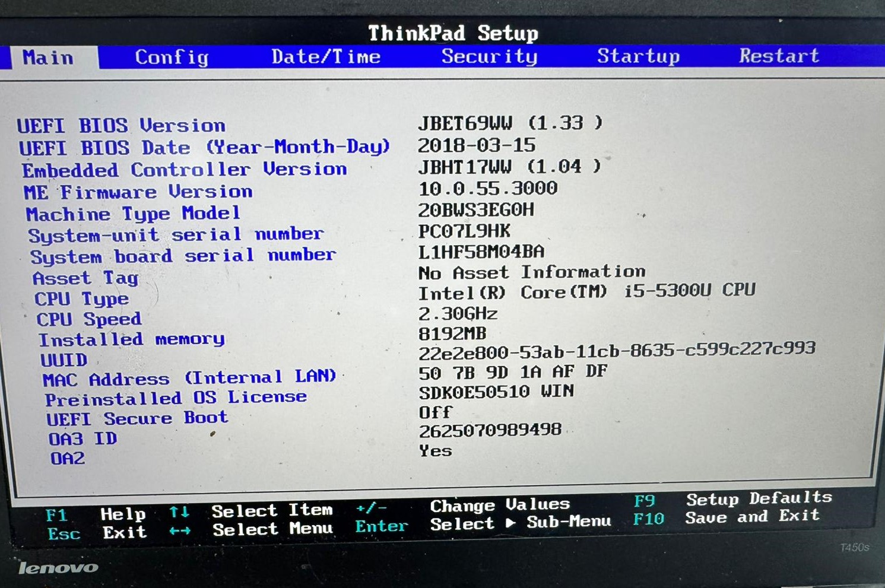Click the F9 key hint
The image size is (885, 588).
(645, 501)
